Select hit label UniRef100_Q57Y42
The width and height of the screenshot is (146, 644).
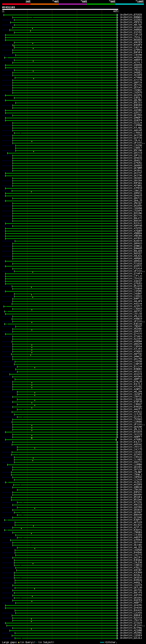(131, 85)
